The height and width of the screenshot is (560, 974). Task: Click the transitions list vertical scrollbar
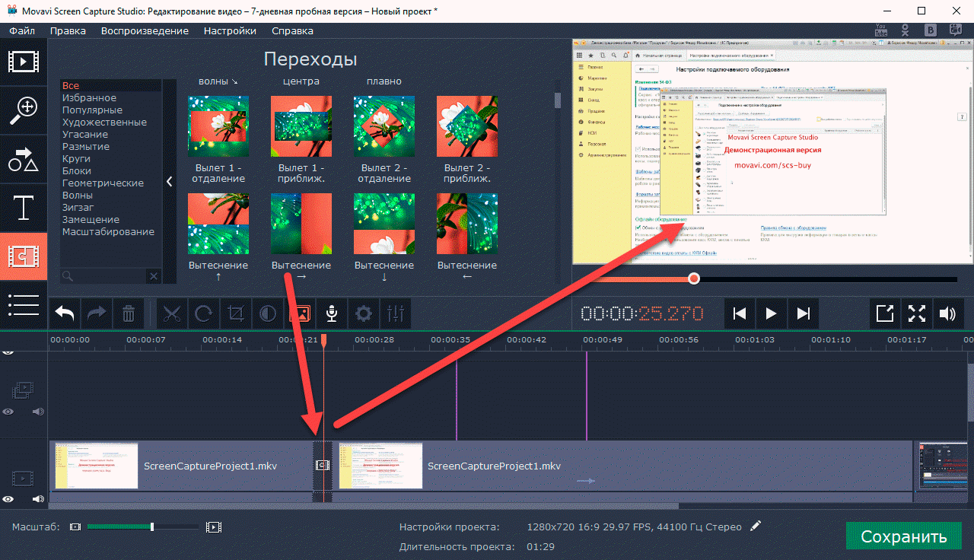click(x=558, y=100)
